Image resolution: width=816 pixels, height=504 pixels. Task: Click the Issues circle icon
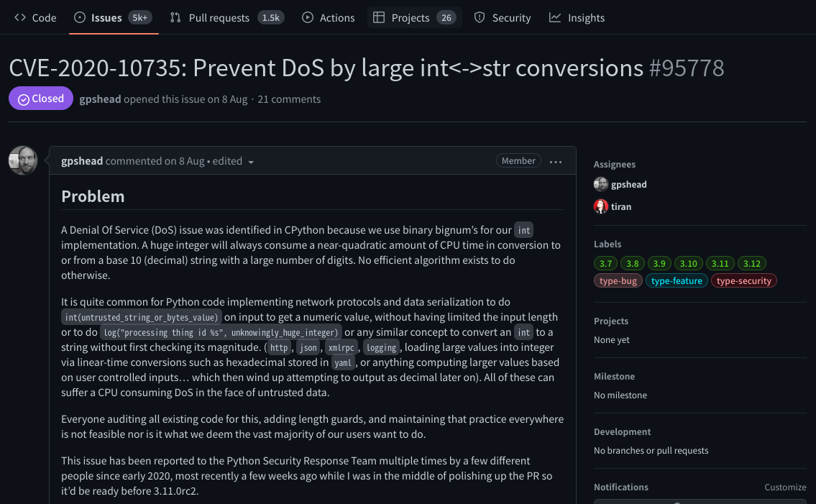click(80, 18)
